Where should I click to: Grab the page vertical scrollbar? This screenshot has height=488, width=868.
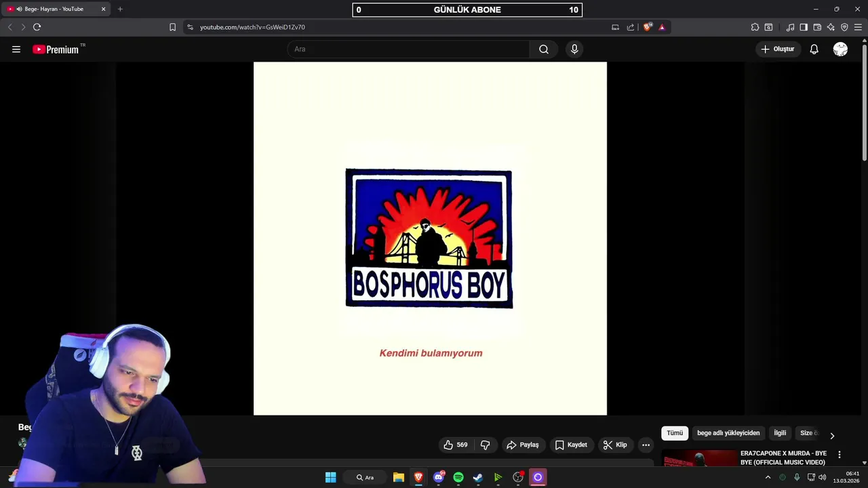coord(864,102)
